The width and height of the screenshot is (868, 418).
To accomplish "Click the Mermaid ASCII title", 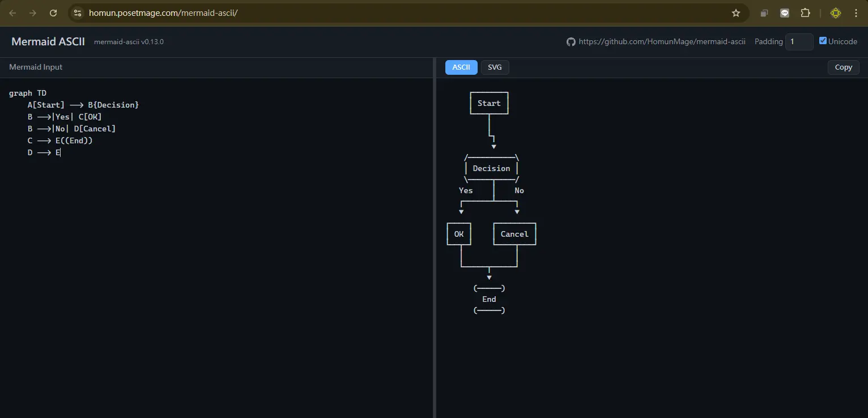I will [x=48, y=42].
